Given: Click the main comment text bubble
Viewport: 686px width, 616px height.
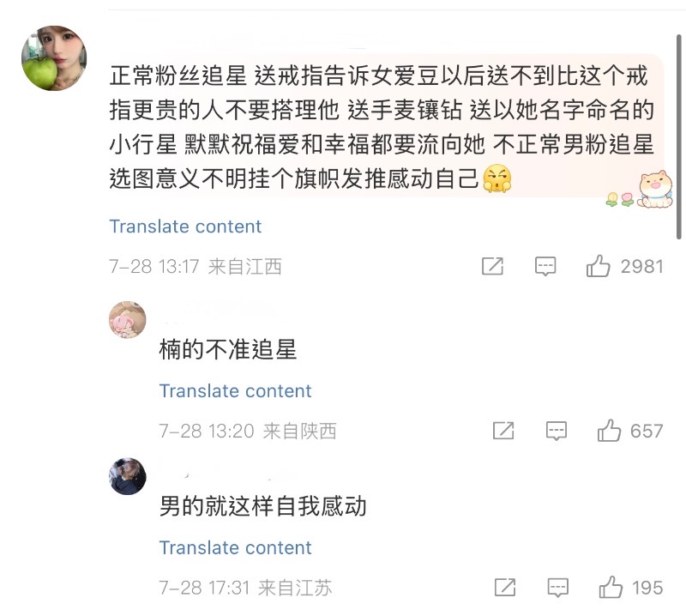Looking at the screenshot, I should tap(377, 127).
